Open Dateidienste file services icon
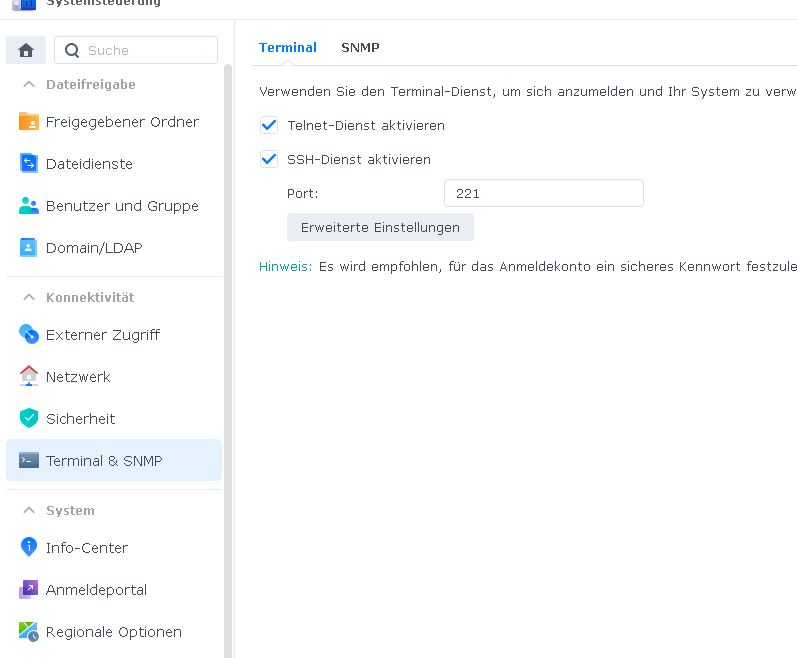This screenshot has width=797, height=658. tap(28, 164)
